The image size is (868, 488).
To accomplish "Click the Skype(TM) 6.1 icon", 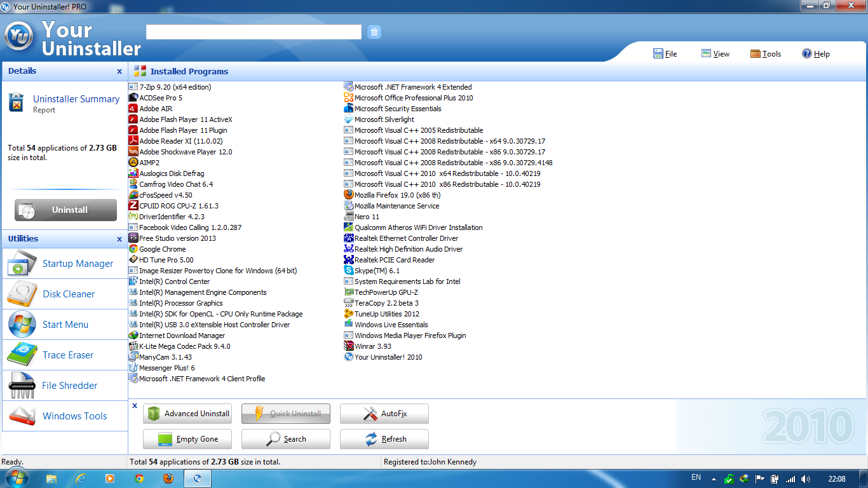I will point(349,271).
